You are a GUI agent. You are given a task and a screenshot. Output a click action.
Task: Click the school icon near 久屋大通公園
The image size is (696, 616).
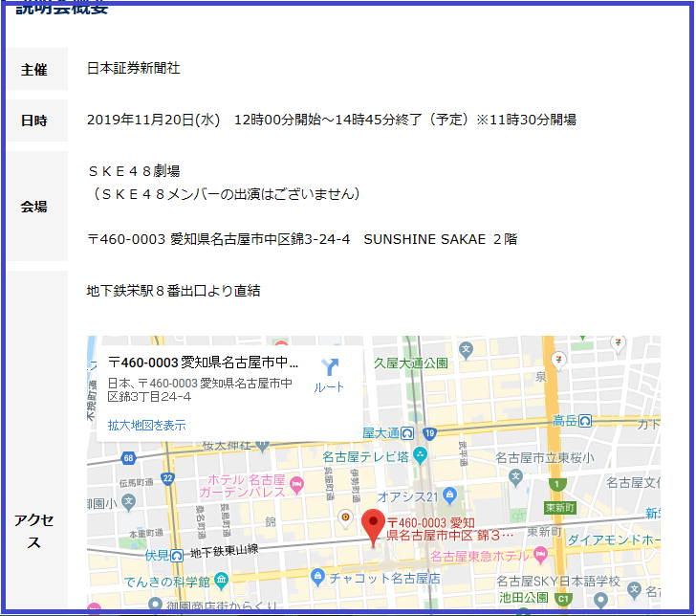466,350
